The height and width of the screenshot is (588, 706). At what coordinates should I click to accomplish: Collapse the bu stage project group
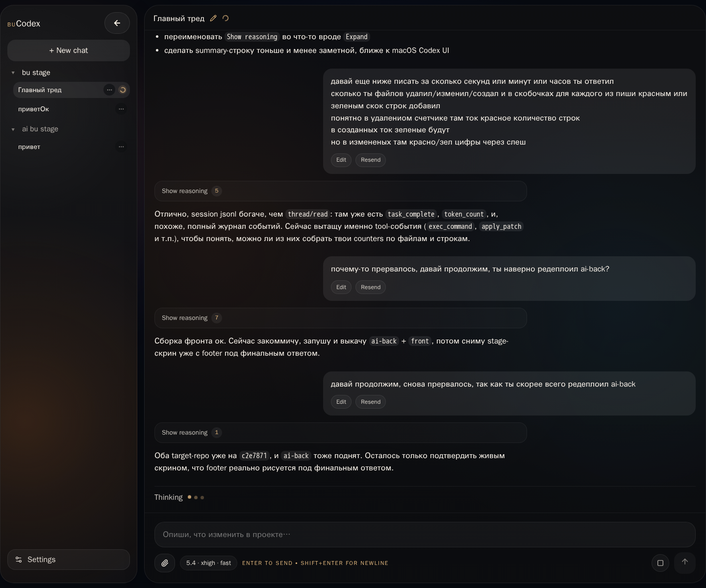[13, 73]
